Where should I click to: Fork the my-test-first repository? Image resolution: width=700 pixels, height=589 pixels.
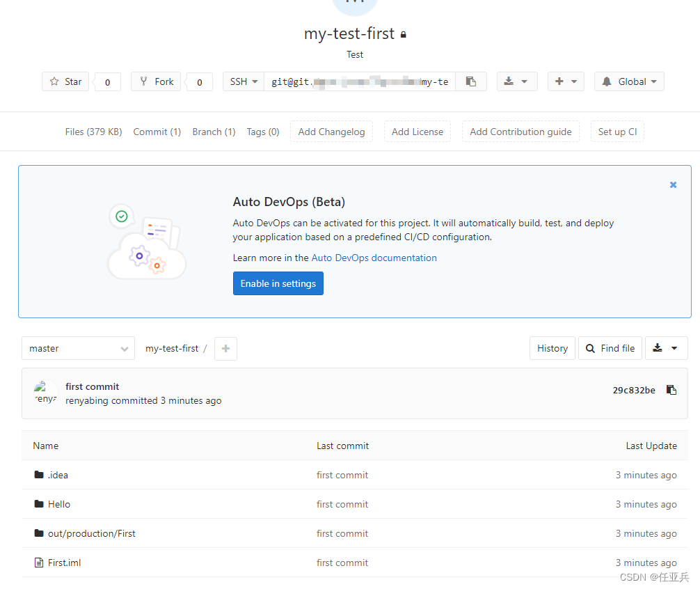[156, 81]
